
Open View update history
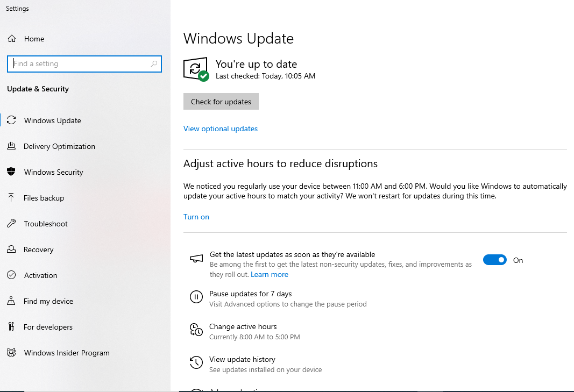(242, 359)
